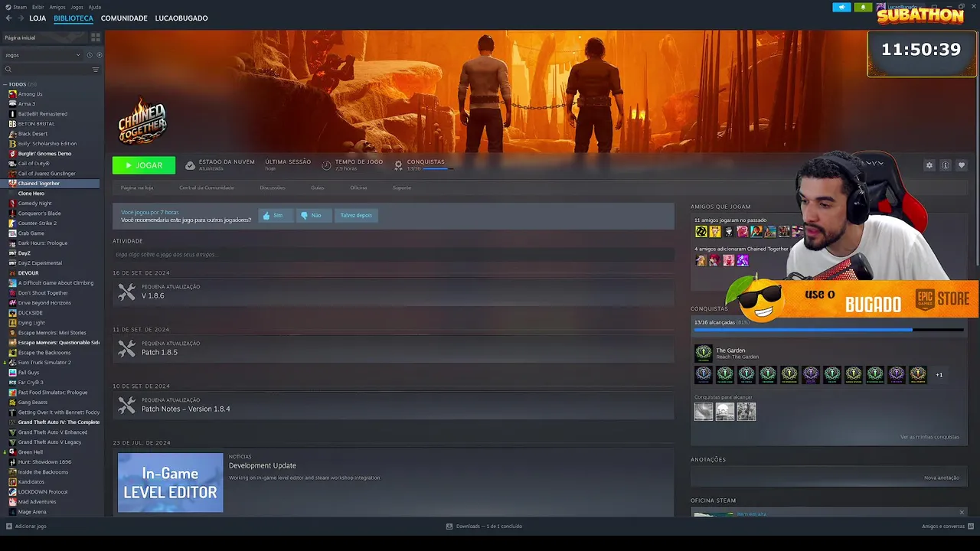Viewport: 980px width, 551px height.
Task: Click the playtime clock icon
Action: pyautogui.click(x=326, y=165)
